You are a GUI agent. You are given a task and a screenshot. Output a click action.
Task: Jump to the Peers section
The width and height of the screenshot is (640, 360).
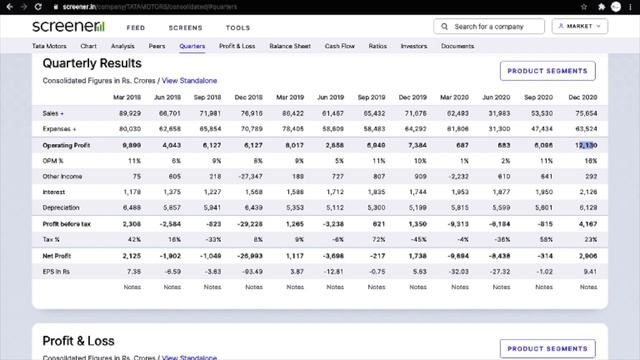click(157, 46)
